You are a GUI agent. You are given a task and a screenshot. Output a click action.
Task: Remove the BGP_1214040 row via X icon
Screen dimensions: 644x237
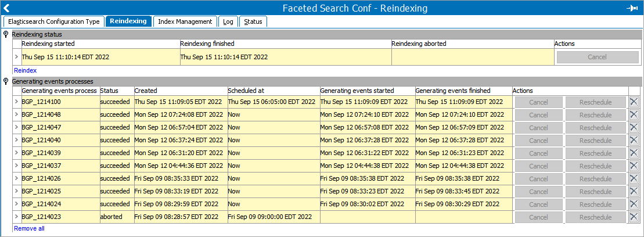[634, 140]
